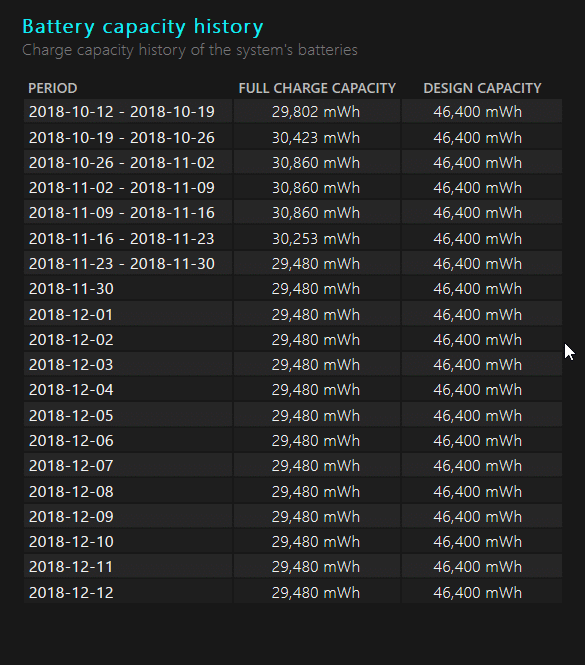Click the DESIGN CAPACITY column header

(x=482, y=88)
